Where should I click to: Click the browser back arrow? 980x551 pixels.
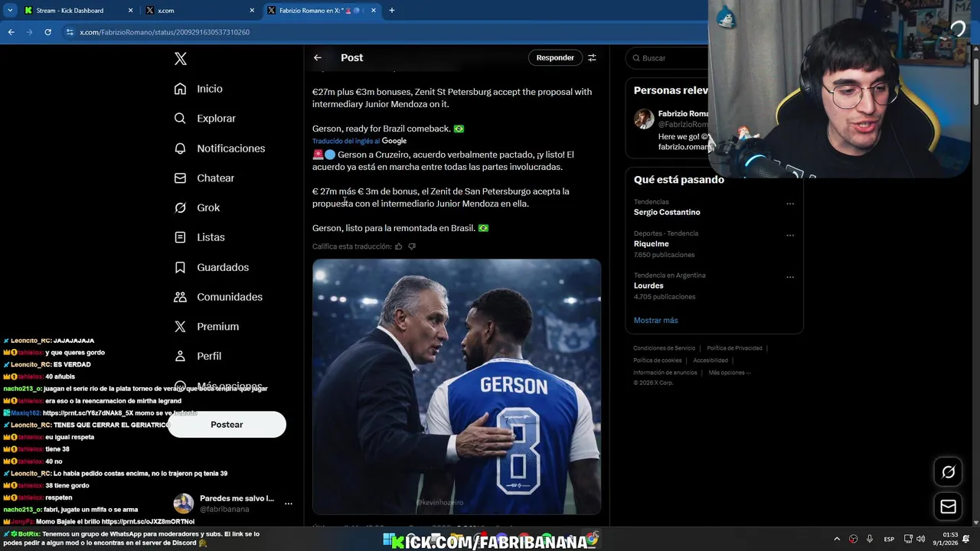click(11, 32)
